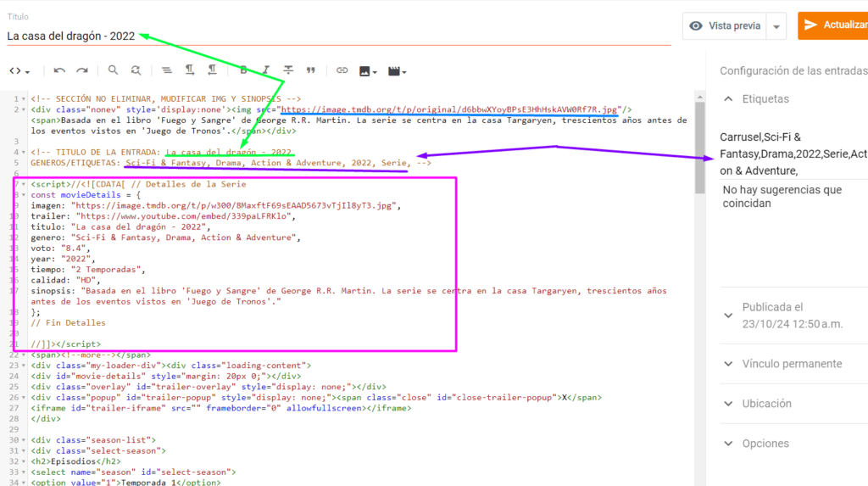868x486 pixels.
Task: Collapse the Etiquetas section
Action: click(x=728, y=98)
